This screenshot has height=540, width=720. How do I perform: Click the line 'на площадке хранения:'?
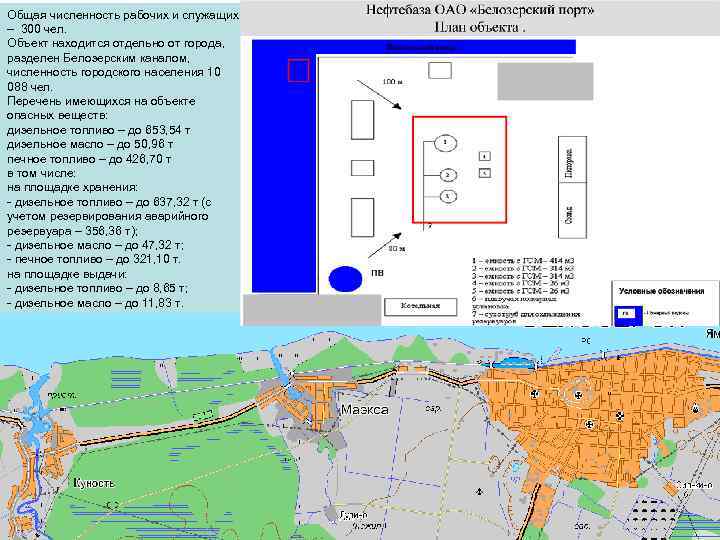pyautogui.click(x=72, y=188)
